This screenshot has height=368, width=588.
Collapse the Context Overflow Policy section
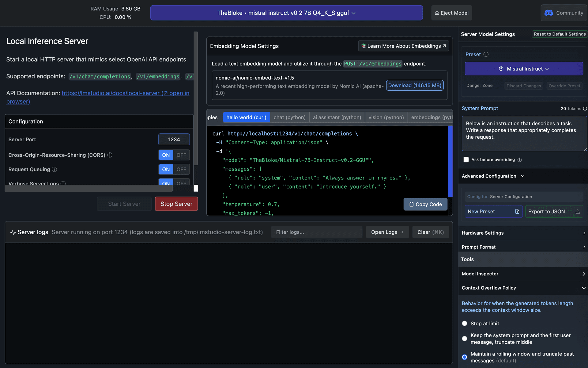pyautogui.click(x=583, y=288)
